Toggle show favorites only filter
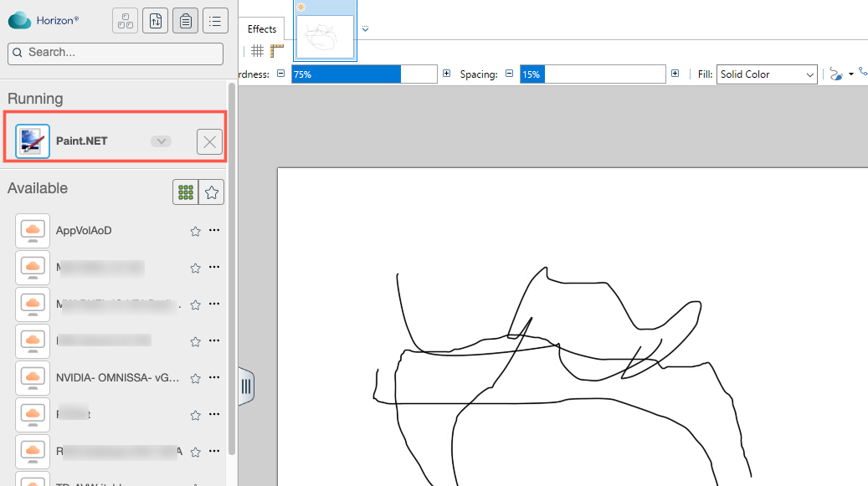 coord(212,192)
